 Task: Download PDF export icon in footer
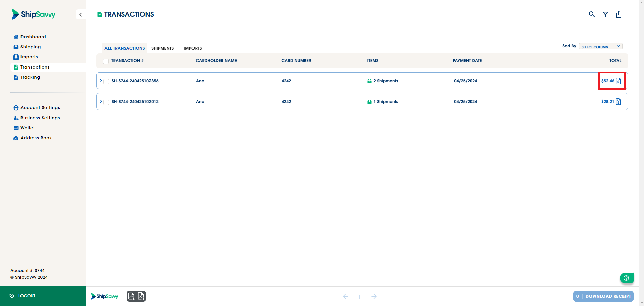click(x=132, y=296)
